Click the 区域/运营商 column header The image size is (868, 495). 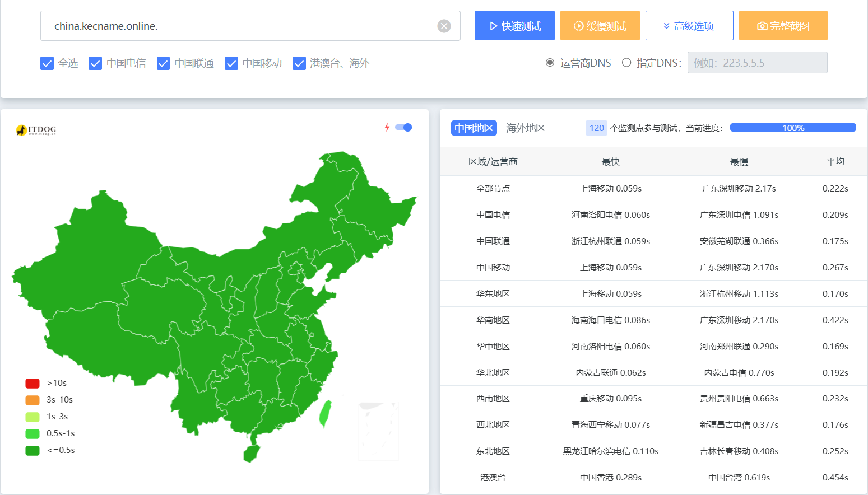pos(493,162)
